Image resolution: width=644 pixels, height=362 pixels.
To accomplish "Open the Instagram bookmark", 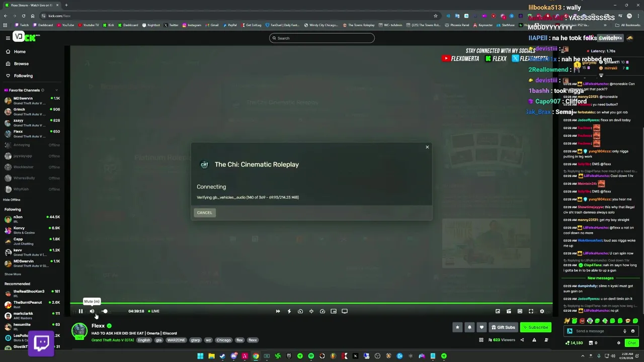I will pos(192,25).
